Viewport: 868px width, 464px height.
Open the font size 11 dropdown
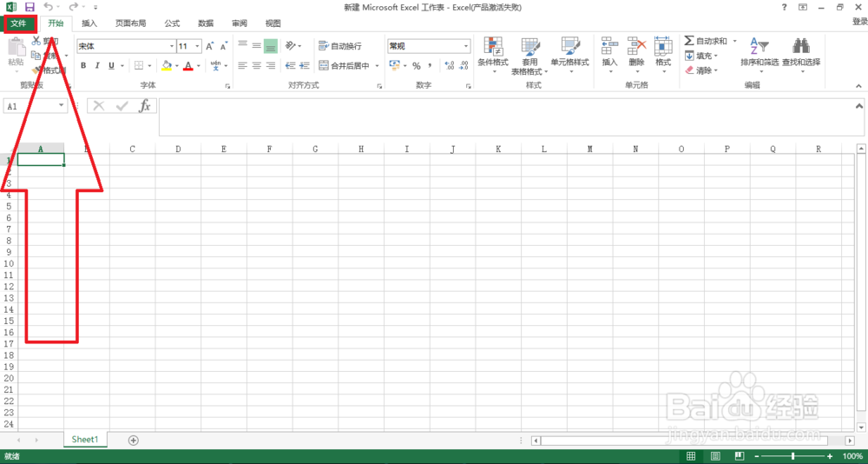(x=198, y=47)
